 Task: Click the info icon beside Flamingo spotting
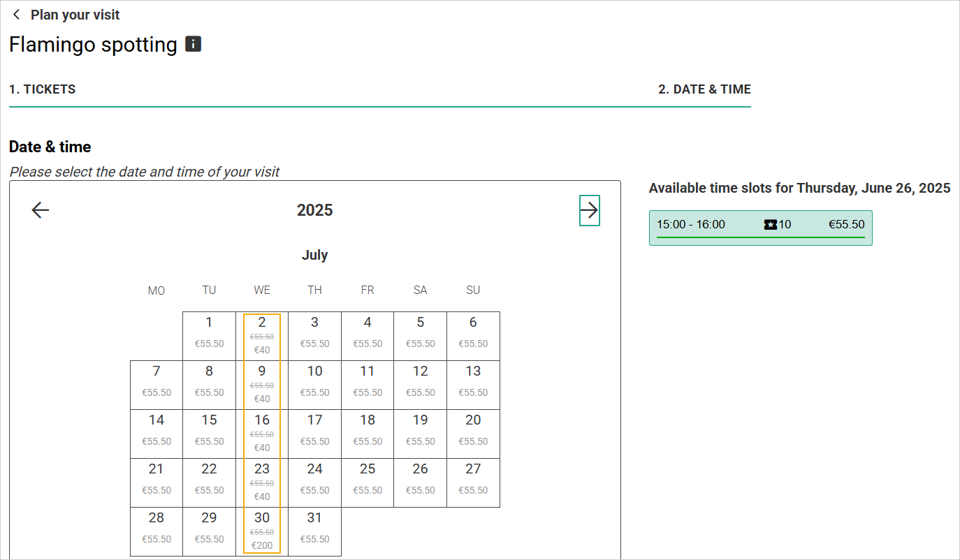[193, 45]
